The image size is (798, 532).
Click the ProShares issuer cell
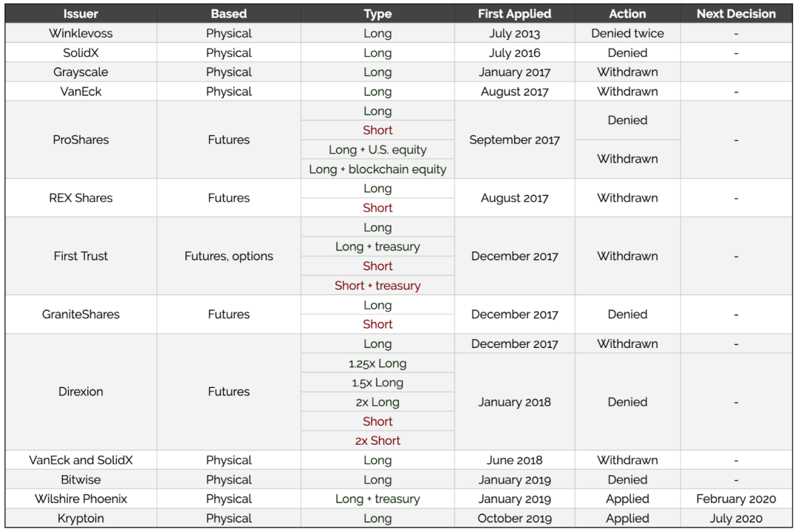(81, 140)
